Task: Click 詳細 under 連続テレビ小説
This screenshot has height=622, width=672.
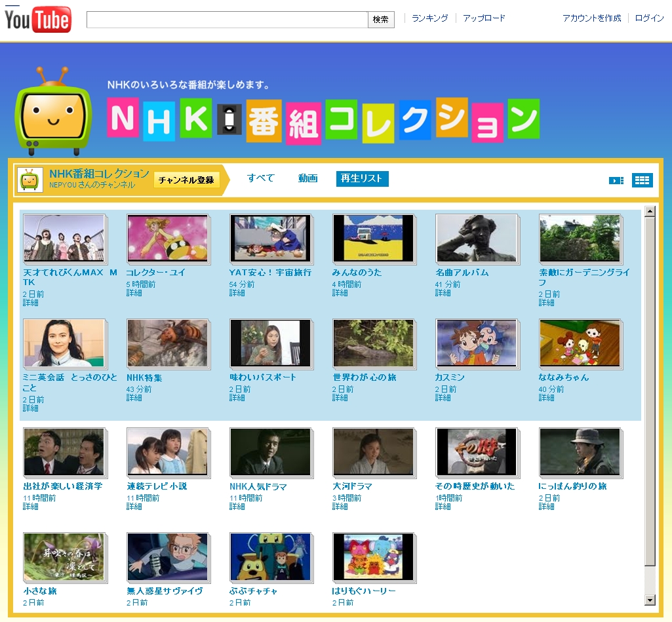Action: tap(134, 507)
